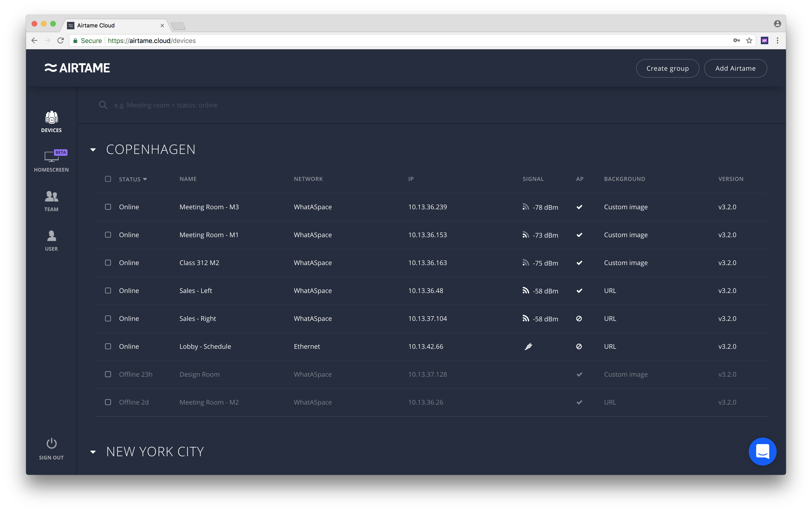This screenshot has width=812, height=512.
Task: Open the Design Room device name
Action: (x=199, y=374)
